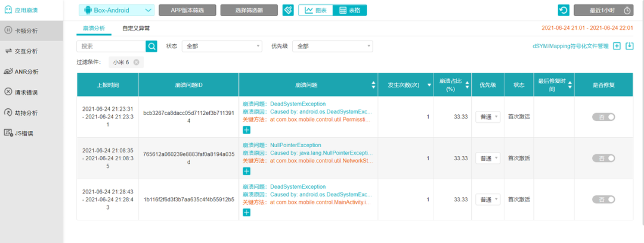Open the 优先级 filter dropdown

tap(333, 46)
